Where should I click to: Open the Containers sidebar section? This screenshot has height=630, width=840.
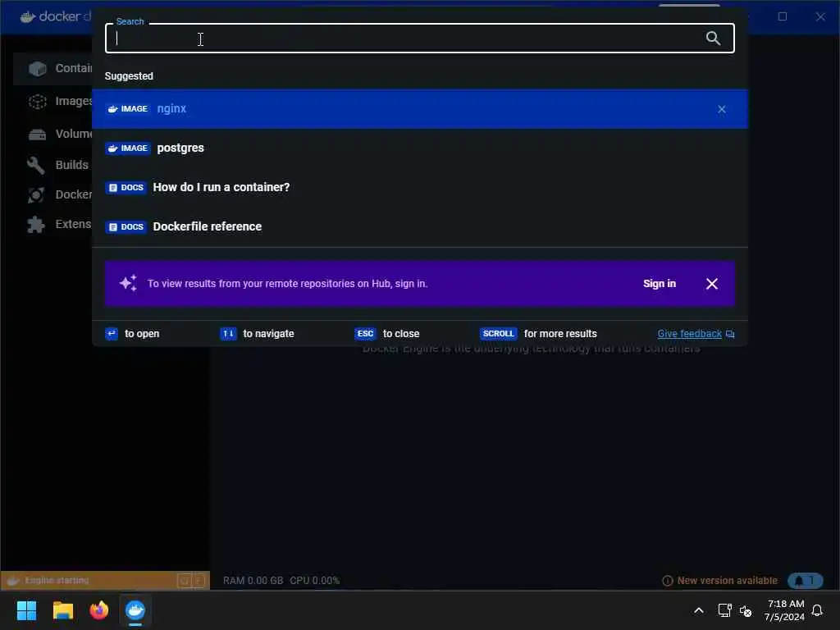coord(53,69)
